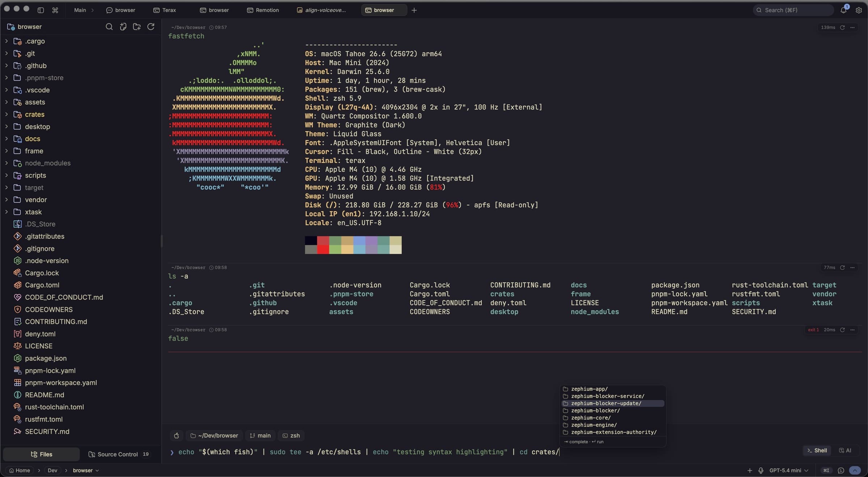Go to Home in the breadcrumb

tap(20, 470)
